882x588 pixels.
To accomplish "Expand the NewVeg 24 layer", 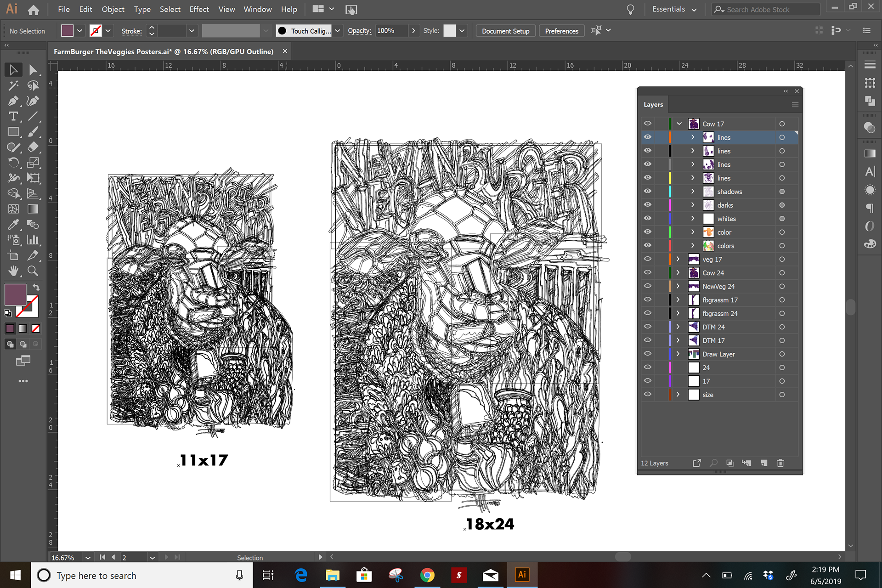I will click(x=678, y=286).
